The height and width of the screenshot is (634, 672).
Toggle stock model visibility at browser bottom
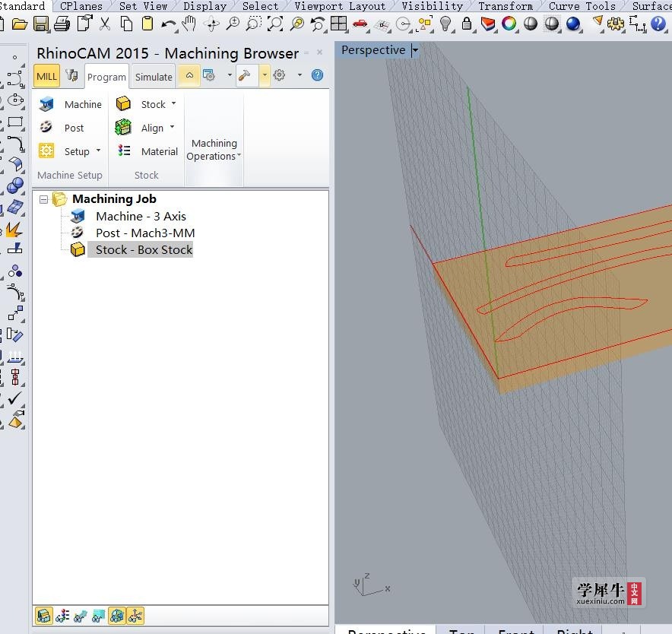click(44, 616)
